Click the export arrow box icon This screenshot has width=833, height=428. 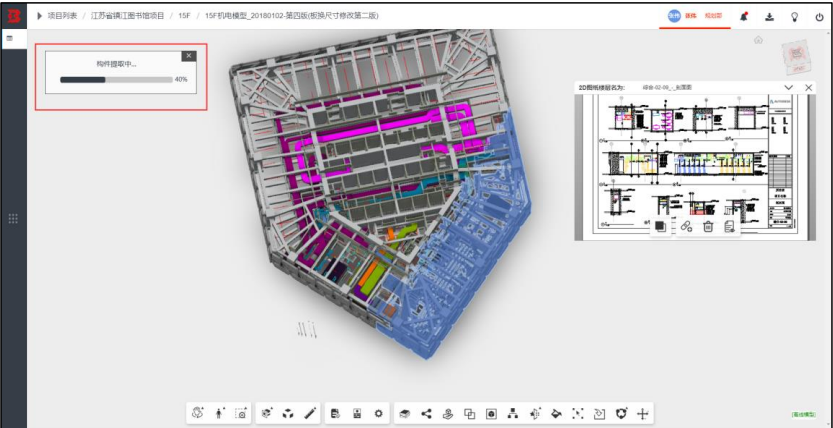[599, 413]
